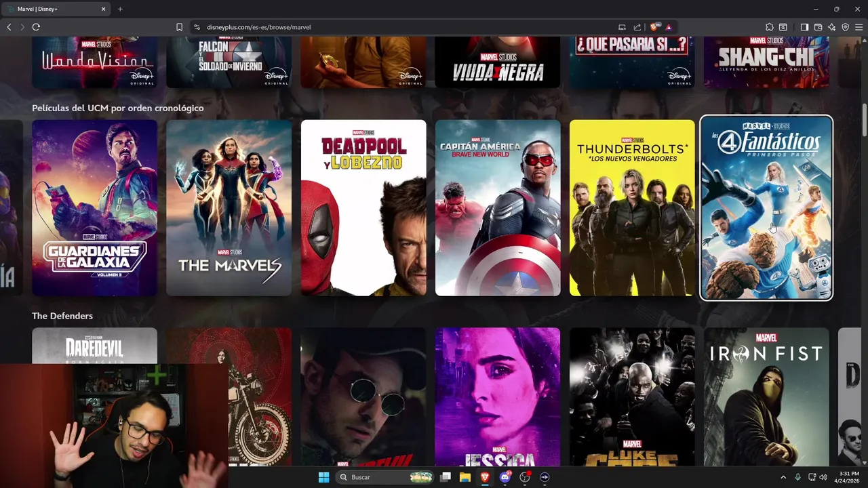Open Task View from taskbar
The width and height of the screenshot is (868, 488).
pos(446,477)
